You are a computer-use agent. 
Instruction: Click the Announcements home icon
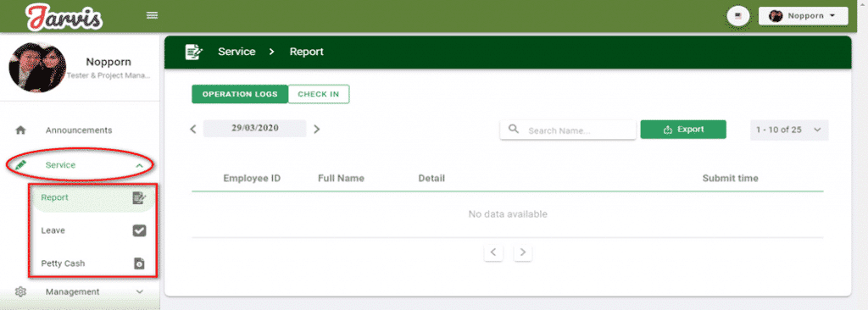pos(20,130)
